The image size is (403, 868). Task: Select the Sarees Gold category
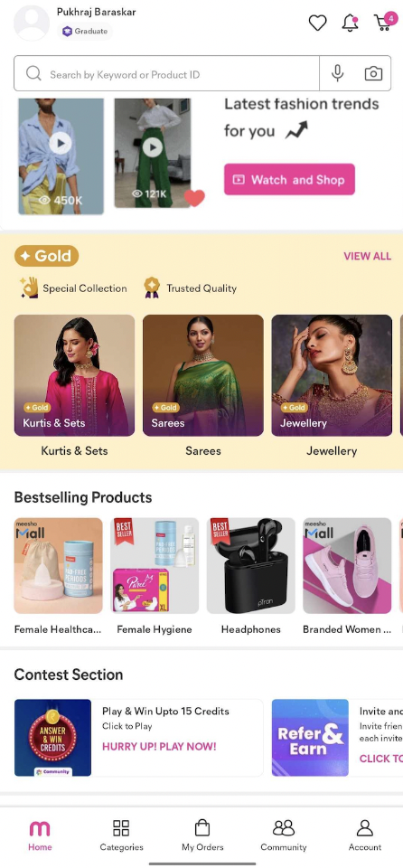203,375
